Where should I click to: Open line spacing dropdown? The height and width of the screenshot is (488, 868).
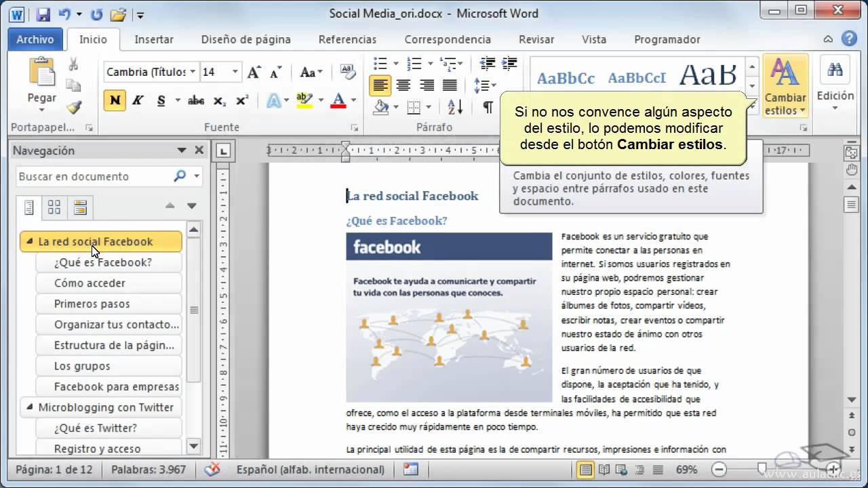coord(485,85)
